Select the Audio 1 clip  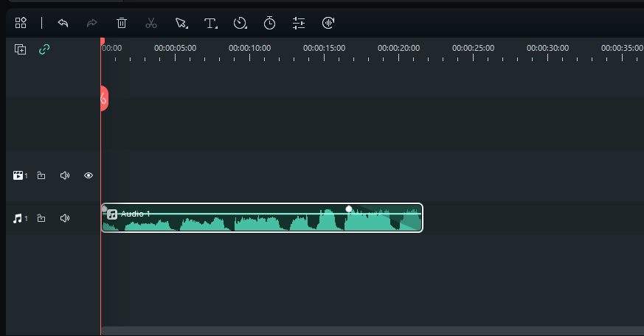[262, 218]
